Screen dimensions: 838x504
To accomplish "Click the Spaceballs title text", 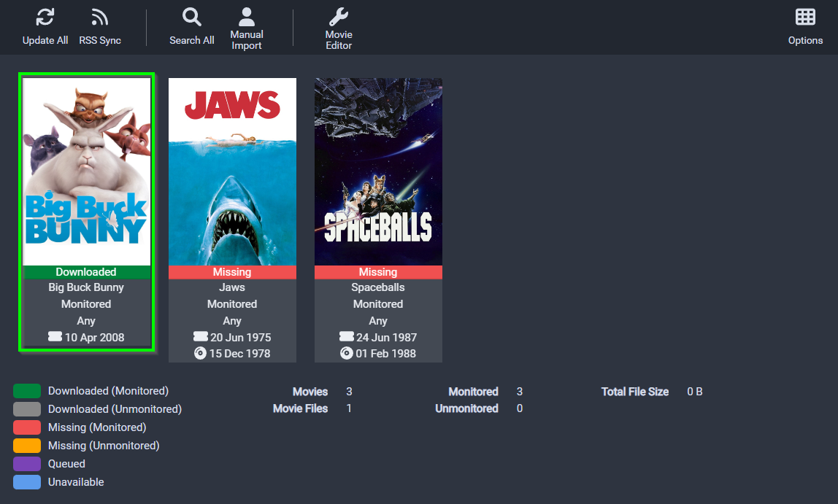I will [378, 287].
